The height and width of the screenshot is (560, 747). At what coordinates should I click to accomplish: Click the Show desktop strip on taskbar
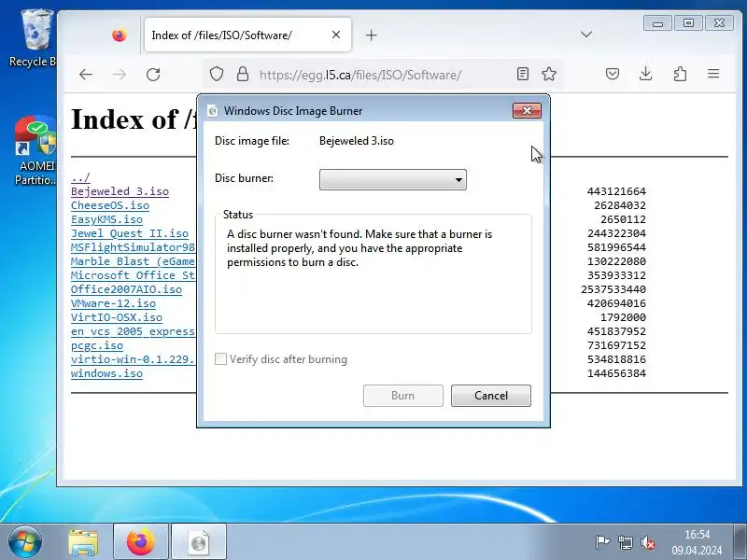pyautogui.click(x=740, y=542)
